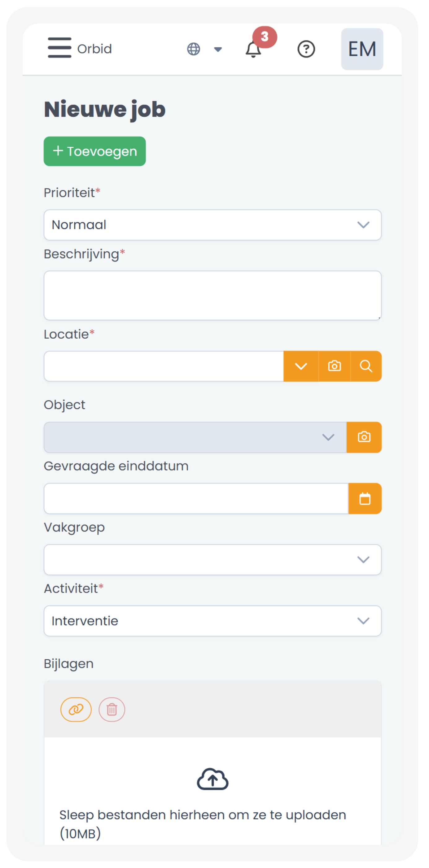This screenshot has width=429, height=868.
Task: Open the hamburger navigation menu
Action: coord(59,47)
